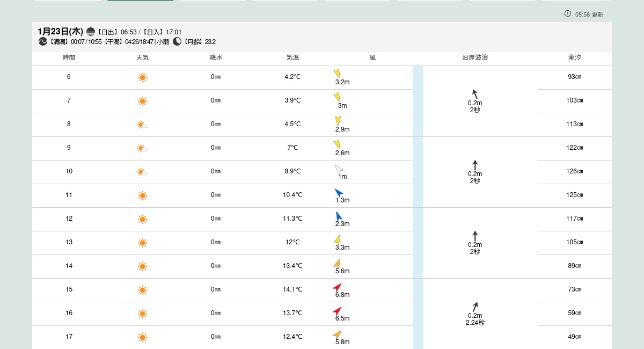Click the 沿岸波浪 column header
This screenshot has width=644, height=349.
point(475,57)
